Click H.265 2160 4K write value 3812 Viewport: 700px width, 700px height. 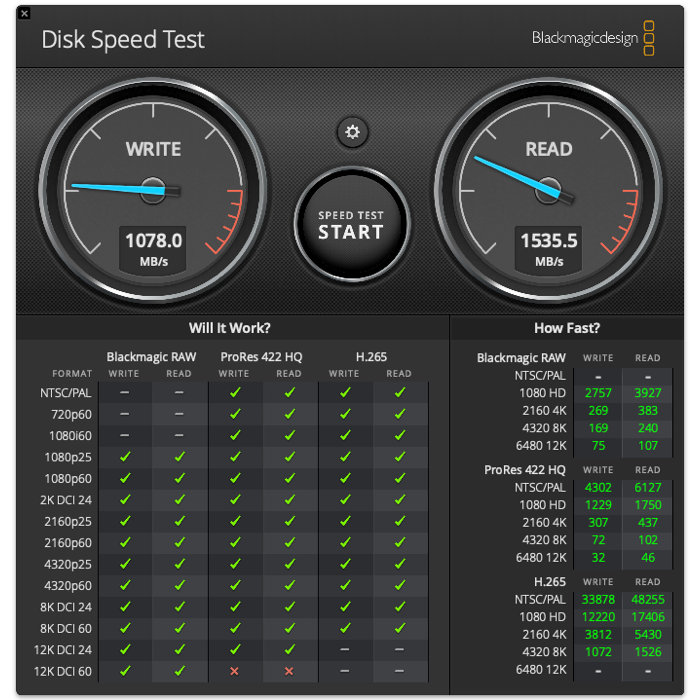pos(598,634)
